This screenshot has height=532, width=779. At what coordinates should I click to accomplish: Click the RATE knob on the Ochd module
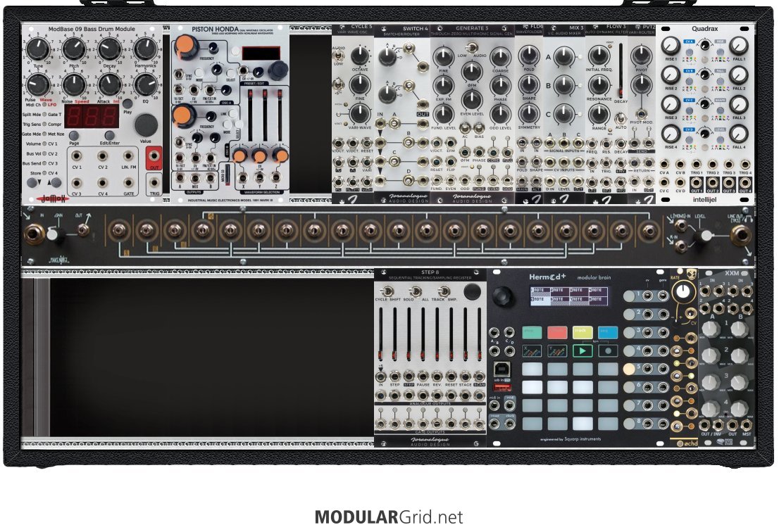pos(684,292)
